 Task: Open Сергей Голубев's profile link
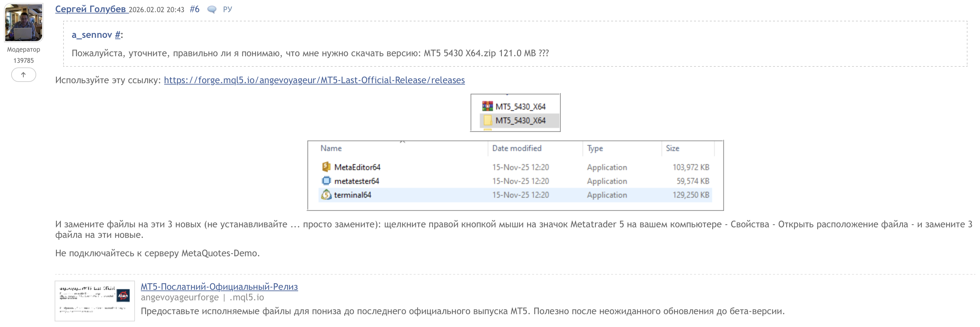click(90, 9)
